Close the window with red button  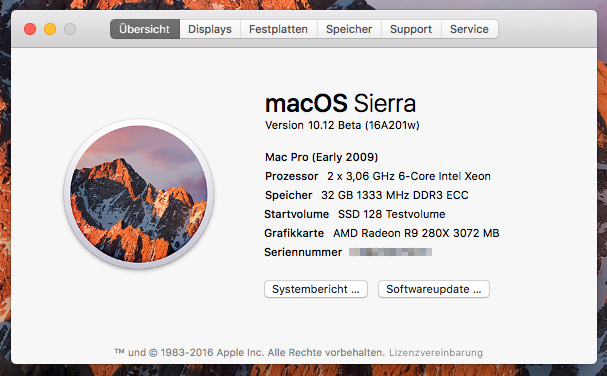(x=30, y=29)
